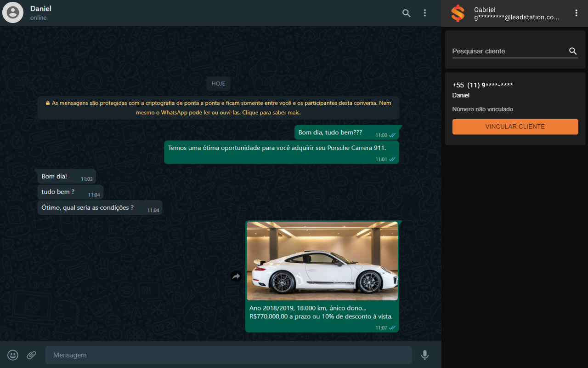Screen dimensions: 588x368
Task: Click the client search magnifier icon
Action: (x=573, y=51)
